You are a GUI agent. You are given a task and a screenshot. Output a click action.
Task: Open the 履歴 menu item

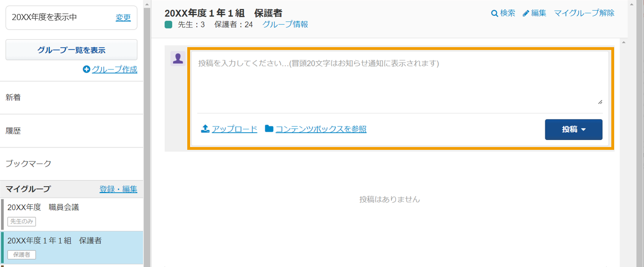click(x=71, y=131)
